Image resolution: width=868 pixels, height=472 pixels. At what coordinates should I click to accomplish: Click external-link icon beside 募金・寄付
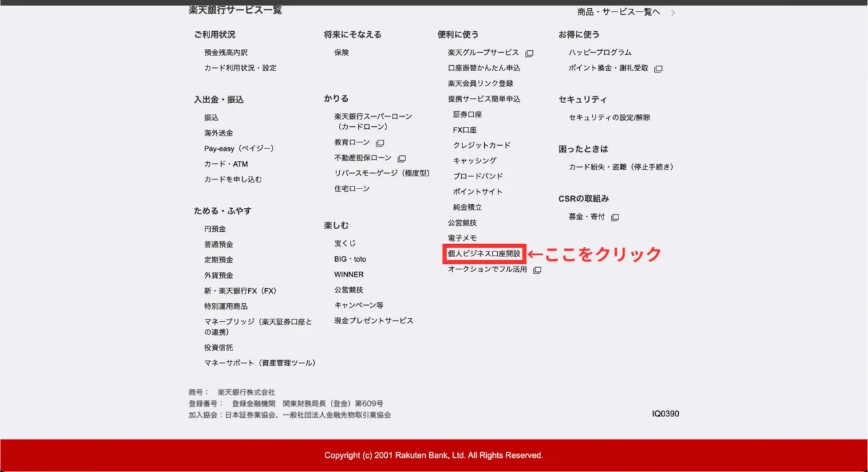pyautogui.click(x=615, y=218)
